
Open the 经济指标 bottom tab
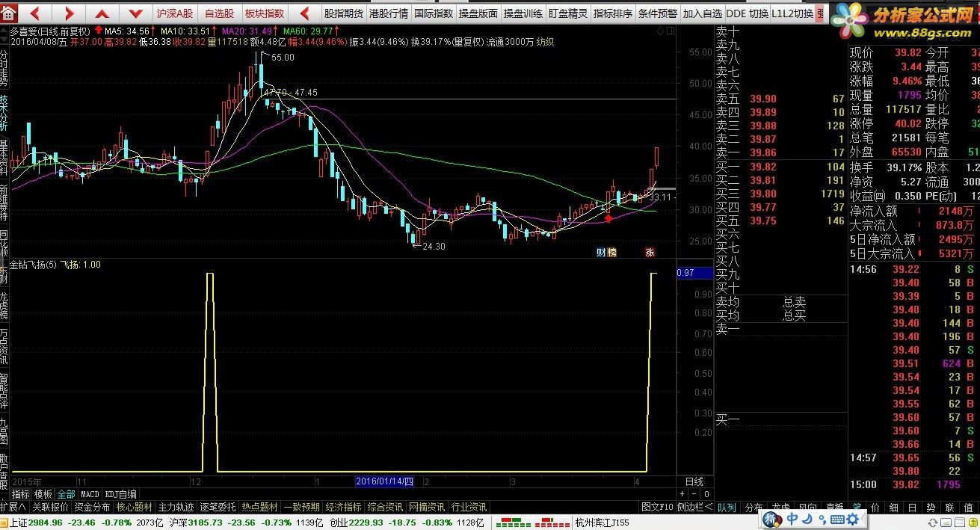tap(343, 507)
